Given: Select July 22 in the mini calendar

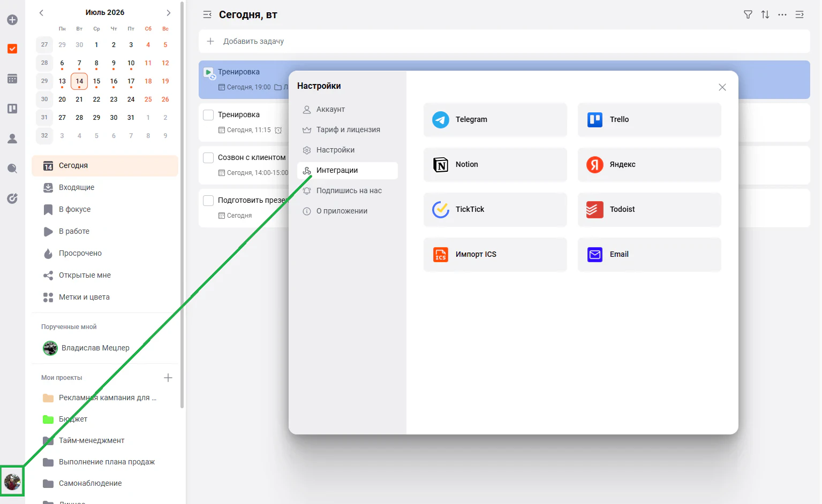Looking at the screenshot, I should pos(96,100).
